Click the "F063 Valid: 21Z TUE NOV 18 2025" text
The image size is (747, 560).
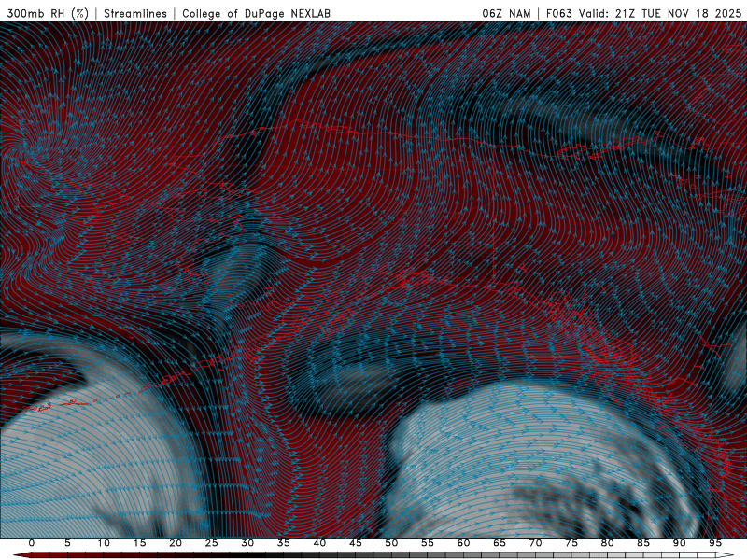[643, 13]
